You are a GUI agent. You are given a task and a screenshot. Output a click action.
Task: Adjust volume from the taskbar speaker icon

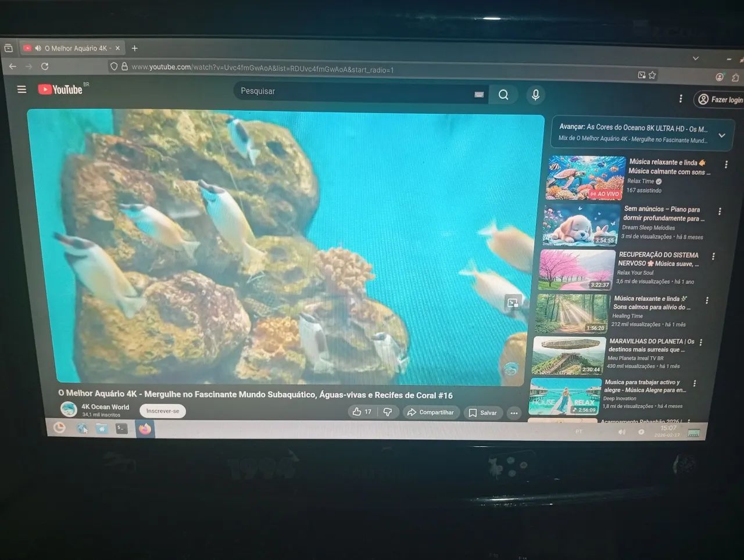tap(622, 432)
